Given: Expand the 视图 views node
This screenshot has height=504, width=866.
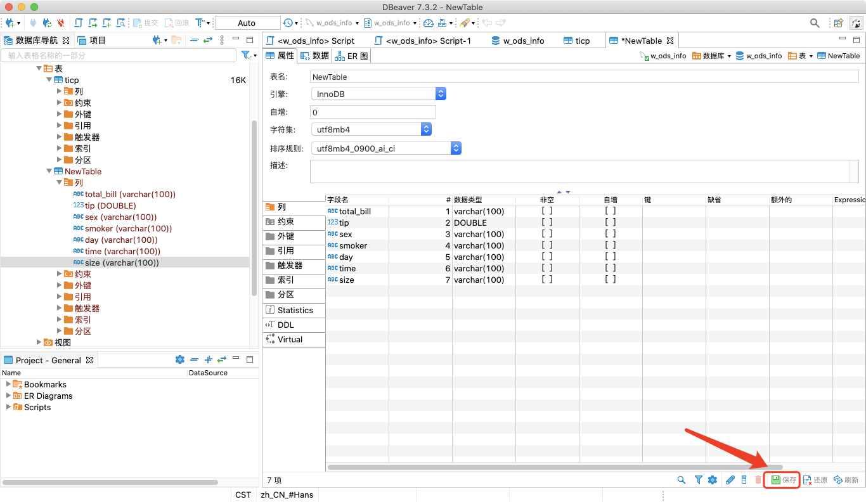Looking at the screenshot, I should pyautogui.click(x=39, y=342).
